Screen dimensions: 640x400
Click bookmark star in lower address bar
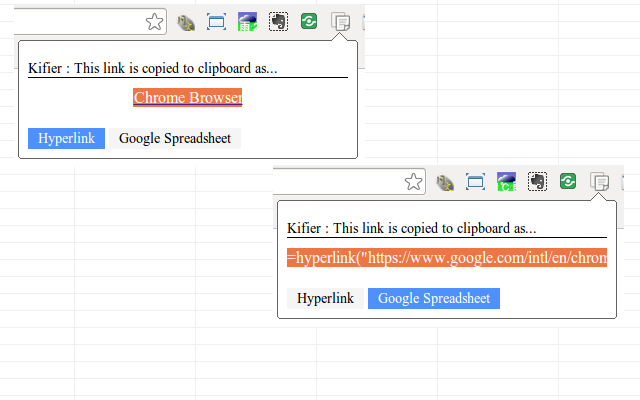pos(413,182)
